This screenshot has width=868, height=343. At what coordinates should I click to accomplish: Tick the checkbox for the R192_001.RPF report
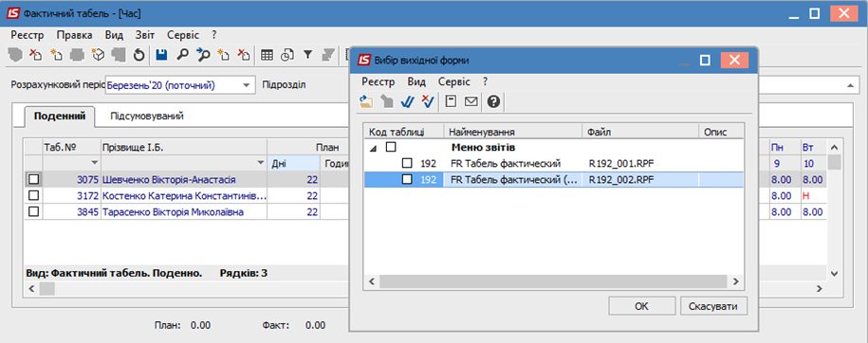click(407, 163)
